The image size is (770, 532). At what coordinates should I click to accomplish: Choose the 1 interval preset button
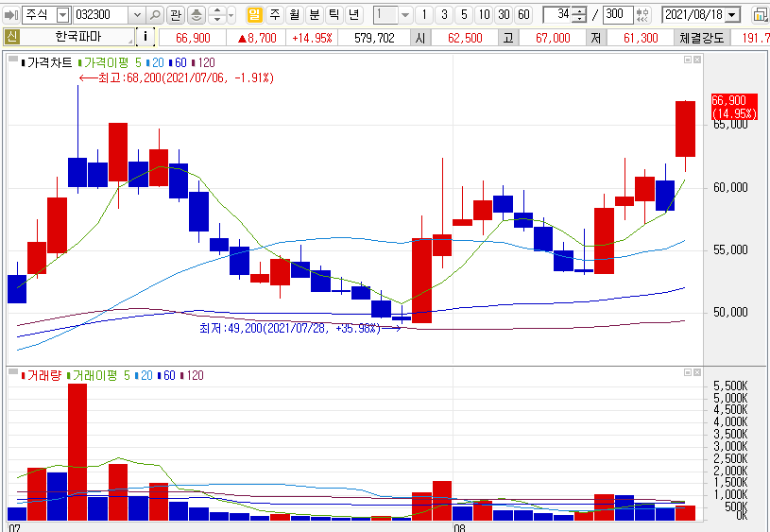coord(424,15)
